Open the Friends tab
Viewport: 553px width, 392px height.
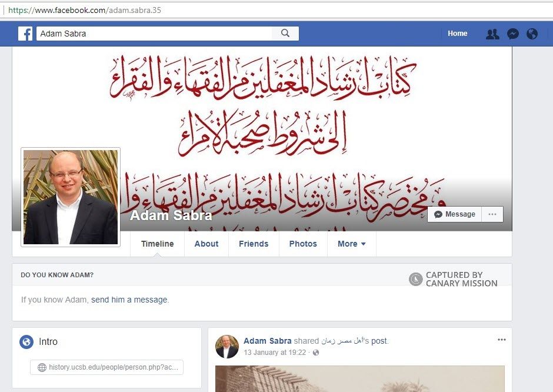(254, 244)
